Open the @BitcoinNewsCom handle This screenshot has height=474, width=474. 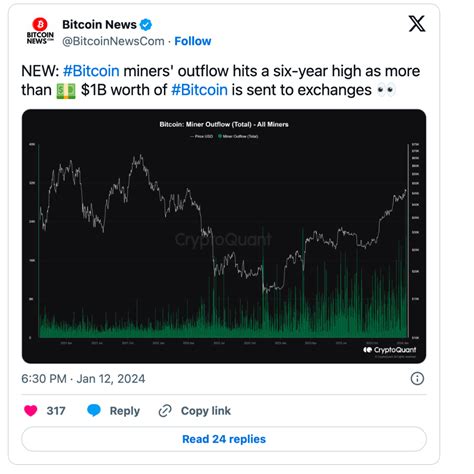tap(113, 41)
